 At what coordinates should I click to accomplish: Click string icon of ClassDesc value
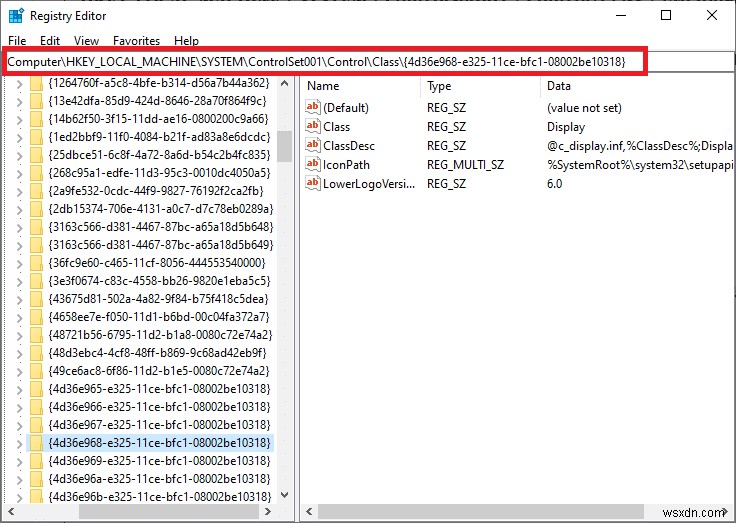(x=313, y=145)
